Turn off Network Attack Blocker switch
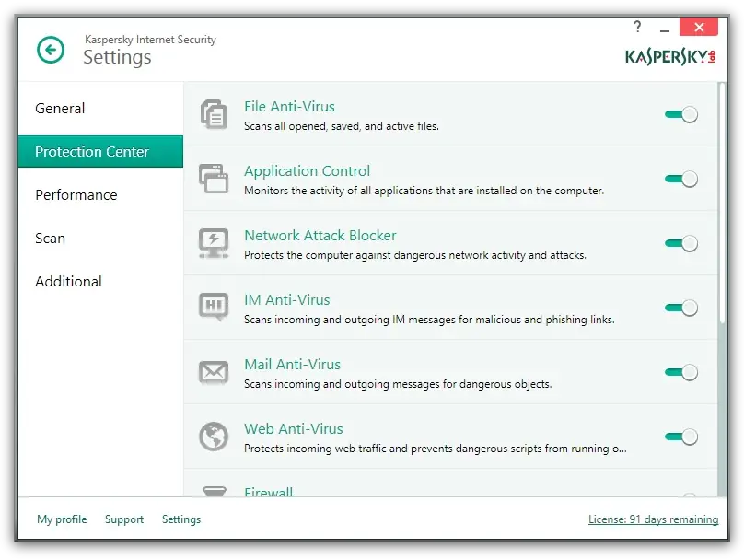This screenshot has height=560, width=744. (681, 243)
